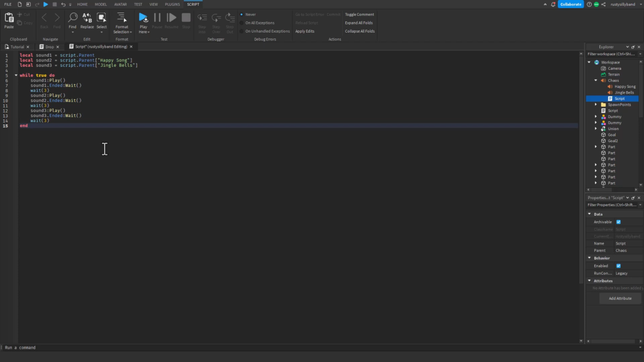Undock the Explorer panel
This screenshot has height=362, width=644.
(x=633, y=47)
